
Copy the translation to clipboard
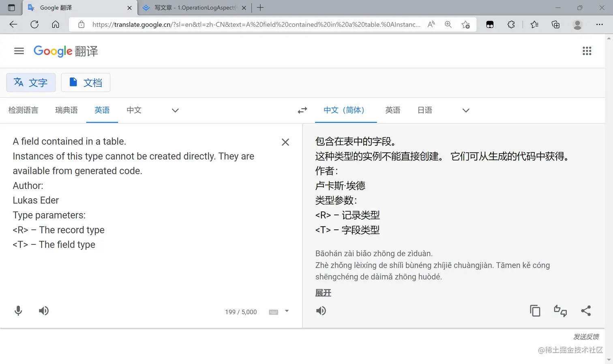[535, 311]
